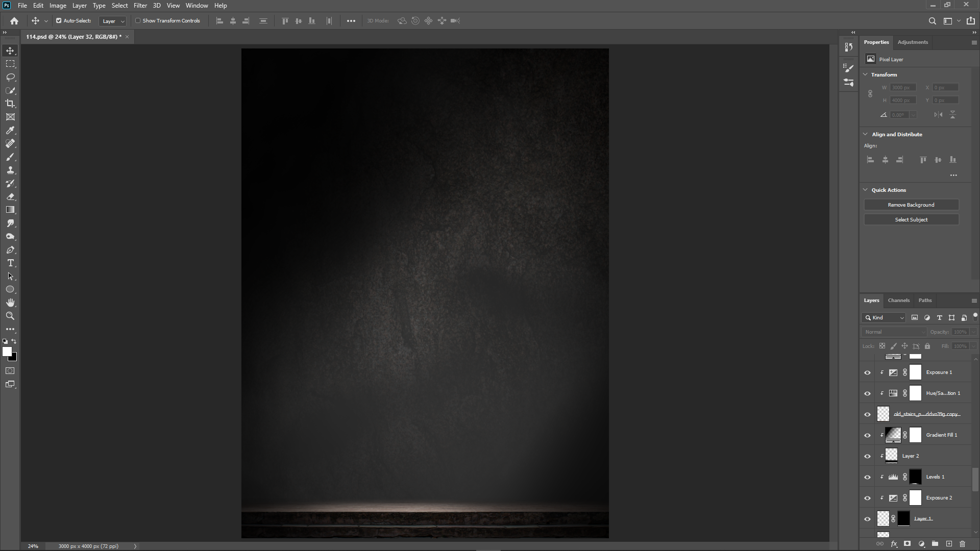The height and width of the screenshot is (551, 980).
Task: Collapse Align and Distribute section
Action: [x=865, y=134]
